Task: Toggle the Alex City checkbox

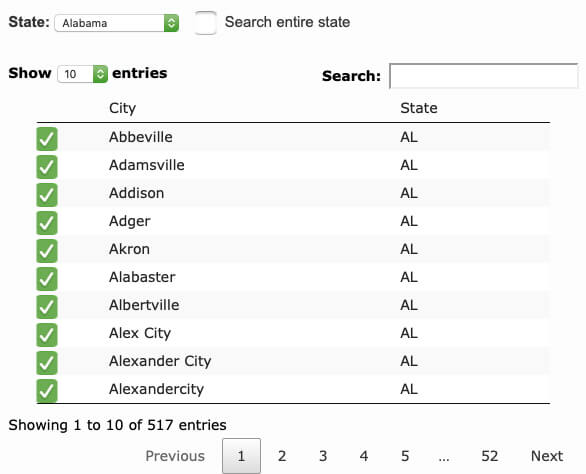Action: tap(47, 335)
